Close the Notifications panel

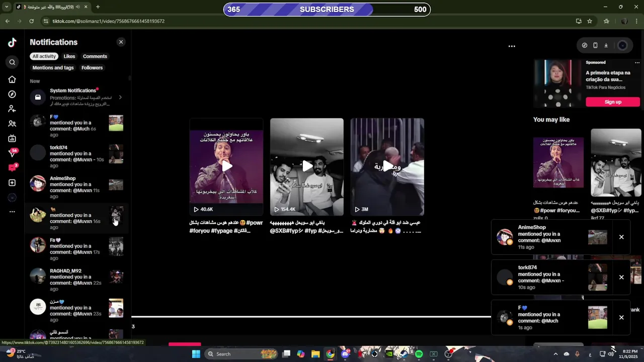pyautogui.click(x=121, y=42)
